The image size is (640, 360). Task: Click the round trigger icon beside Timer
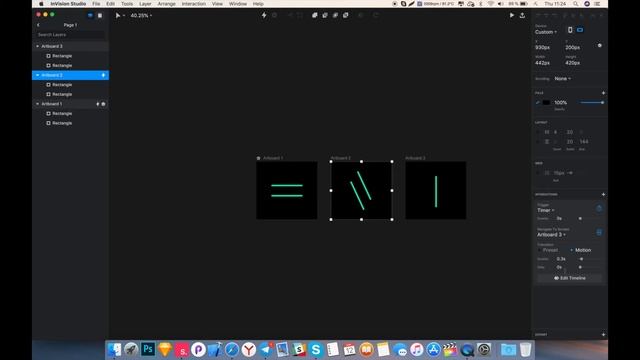pos(599,209)
